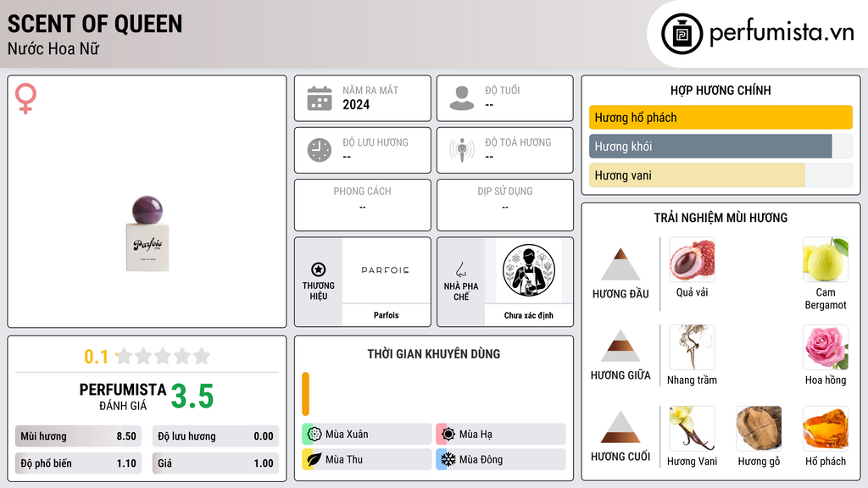
Task: Click the Mùa Đông season label
Action: (481, 459)
